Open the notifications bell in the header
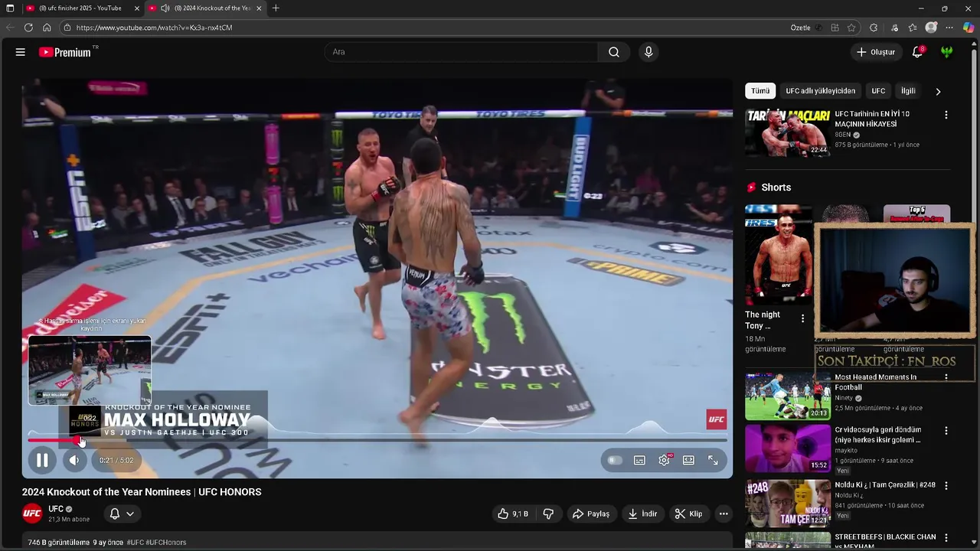Image resolution: width=980 pixels, height=551 pixels. [x=917, y=52]
